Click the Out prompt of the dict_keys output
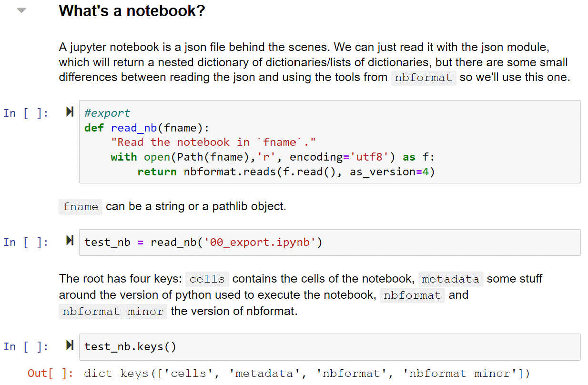 [x=50, y=373]
